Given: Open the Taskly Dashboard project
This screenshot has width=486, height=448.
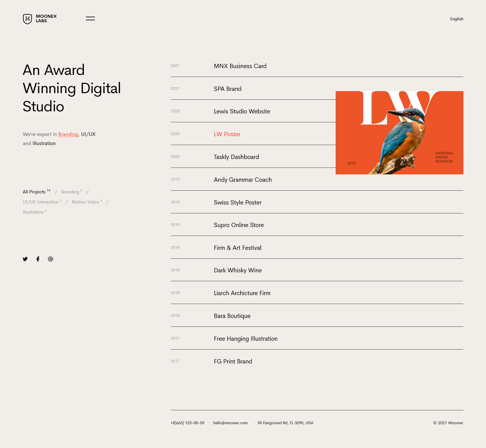Looking at the screenshot, I should pos(236,157).
